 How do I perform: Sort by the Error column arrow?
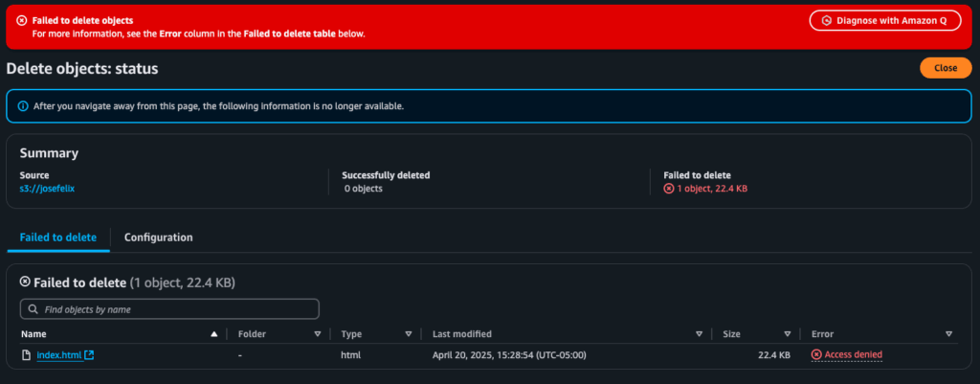tap(948, 334)
